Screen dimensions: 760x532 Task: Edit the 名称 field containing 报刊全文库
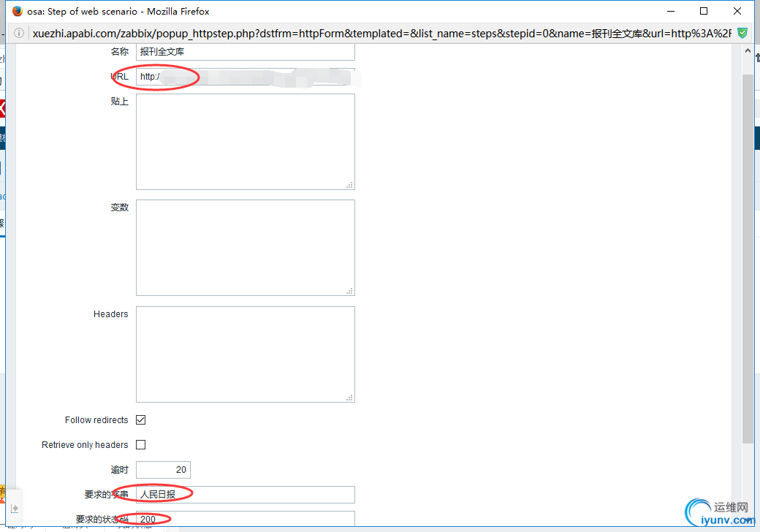246,51
